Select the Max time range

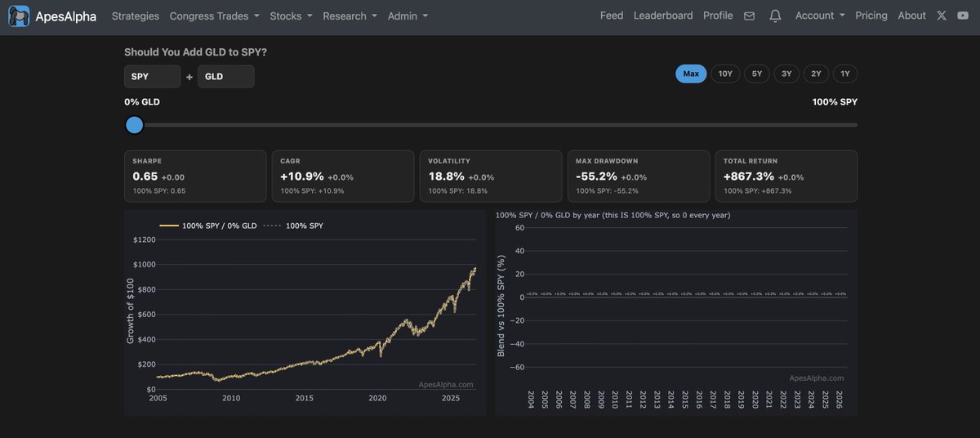point(691,74)
